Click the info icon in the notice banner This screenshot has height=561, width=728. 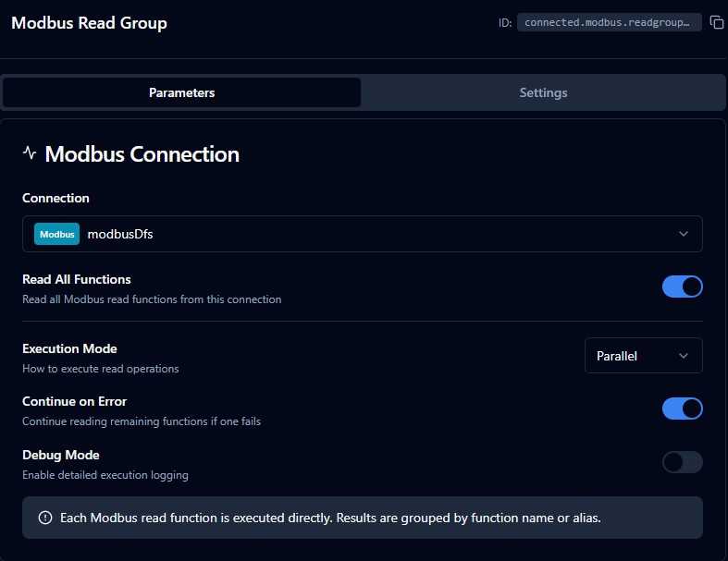pos(45,518)
